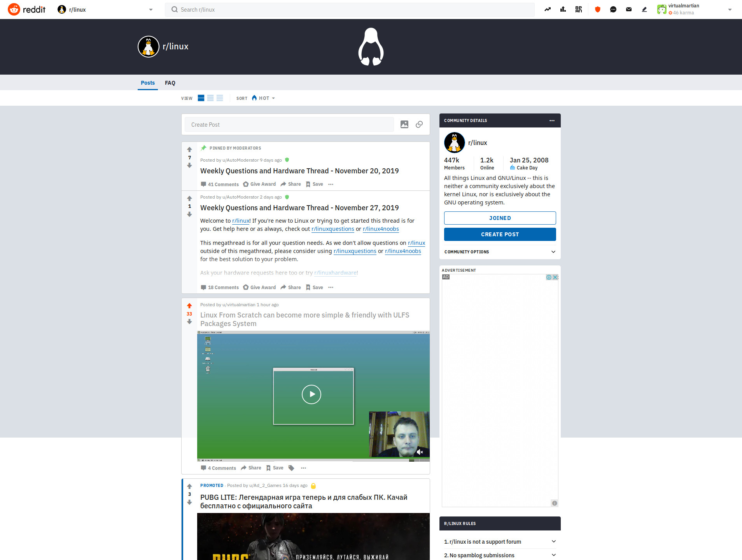The width and height of the screenshot is (742, 560).
Task: Click the link post icon beside Create Post
Action: (419, 124)
